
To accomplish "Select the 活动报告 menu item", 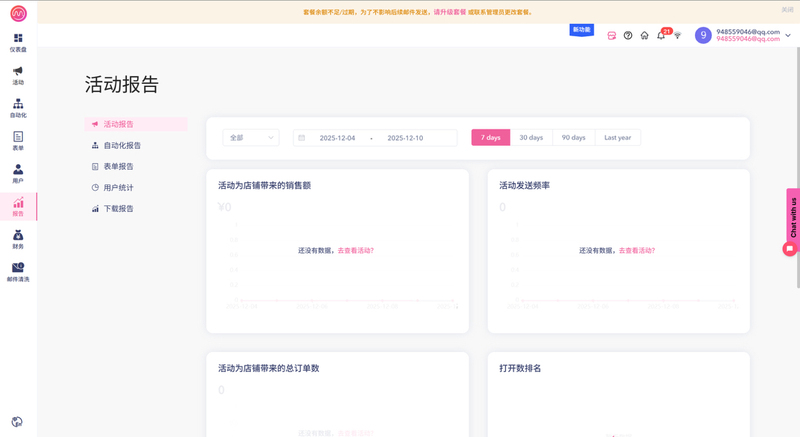I will click(x=136, y=124).
